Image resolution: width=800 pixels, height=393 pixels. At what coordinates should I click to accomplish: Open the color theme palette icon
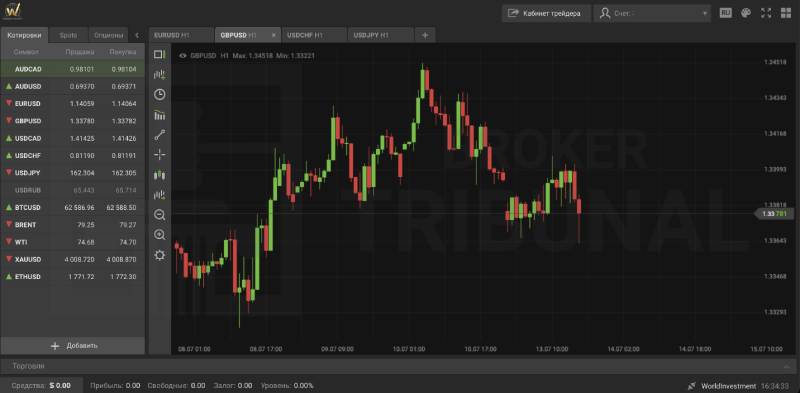746,13
